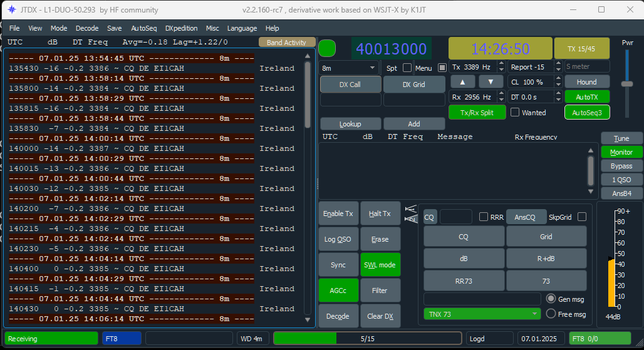Open the 8m band dropdown
Viewport: 644px width, 350px height.
tap(348, 68)
